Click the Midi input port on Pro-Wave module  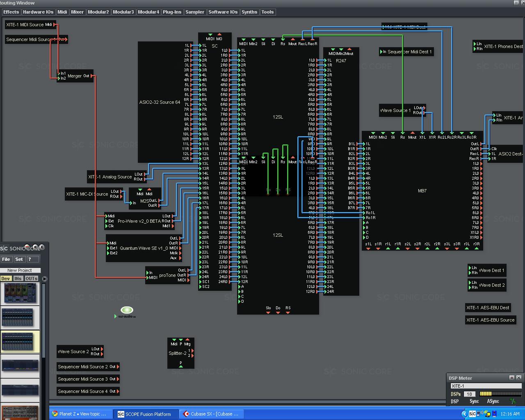[x=107, y=216]
